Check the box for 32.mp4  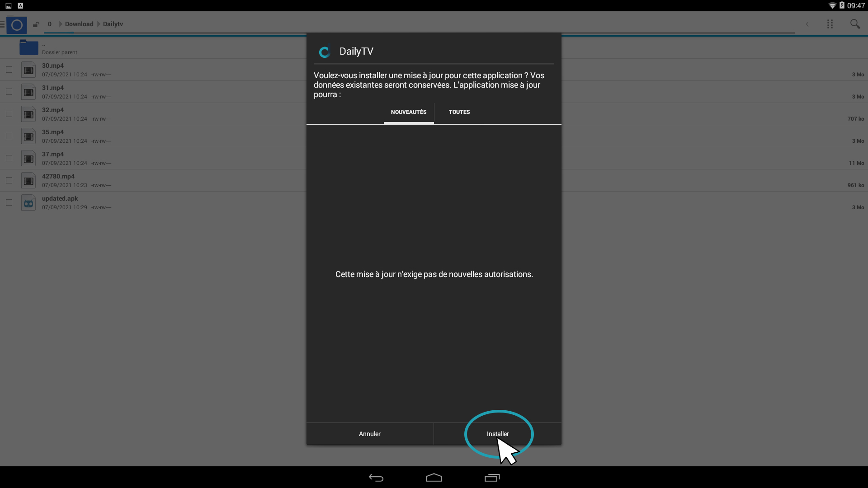click(x=9, y=114)
